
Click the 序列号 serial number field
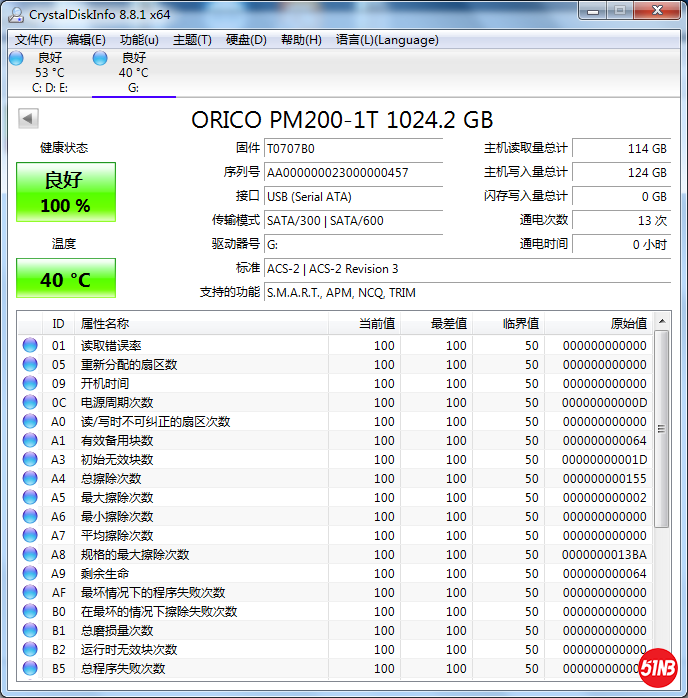354,172
